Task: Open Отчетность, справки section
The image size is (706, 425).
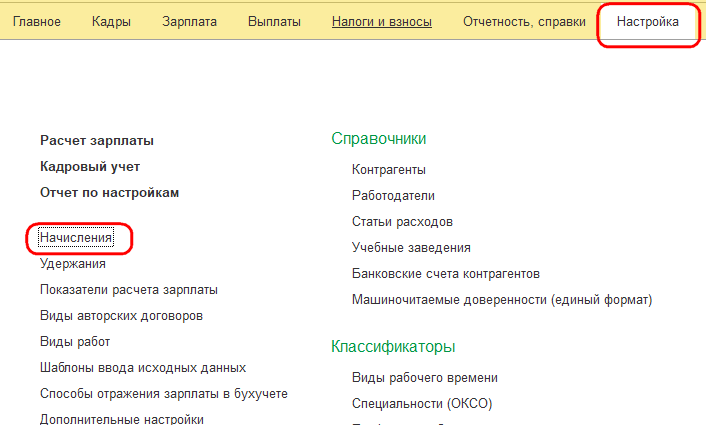Action: click(x=525, y=22)
